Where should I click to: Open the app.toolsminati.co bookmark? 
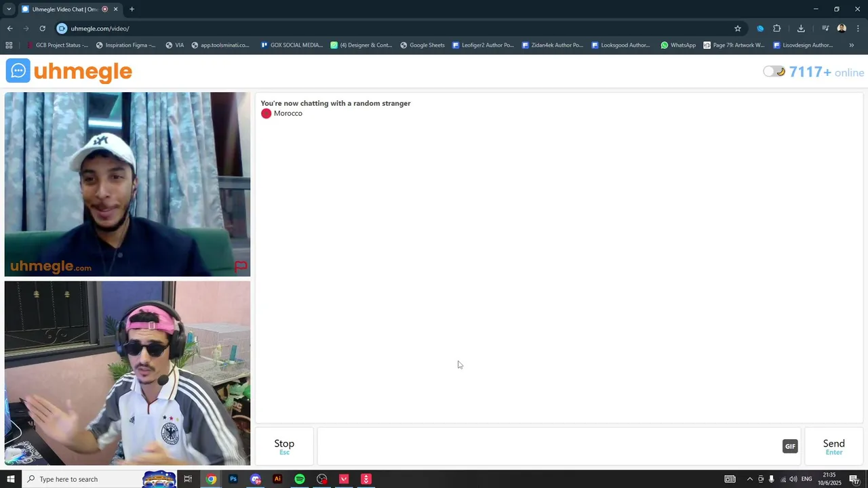[x=220, y=45]
